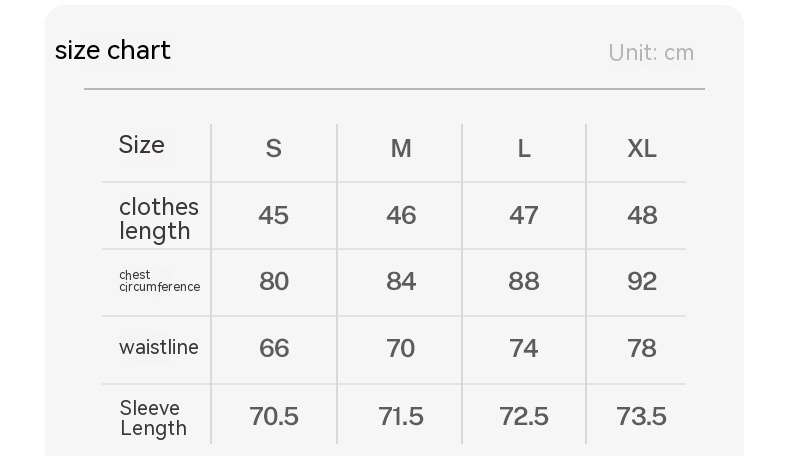Screen dimensions: 790x456
Task: Click waistline value 66
Action: [273, 348]
